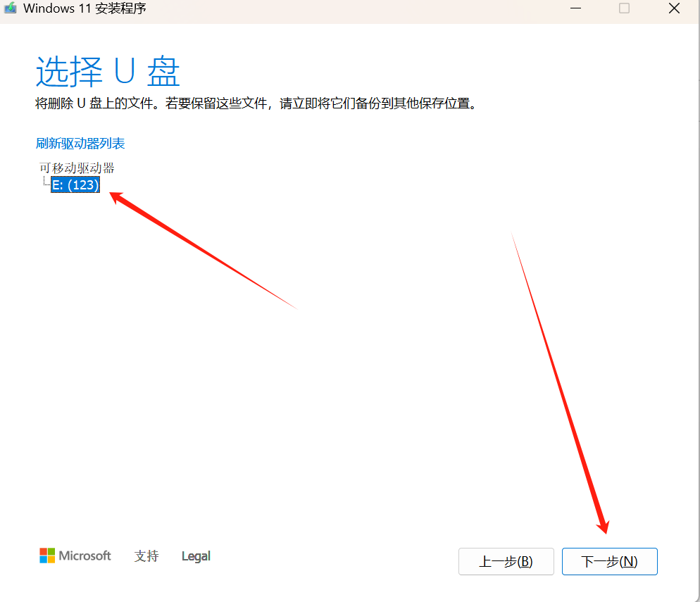
Task: Open the Legal information link
Action: (195, 556)
